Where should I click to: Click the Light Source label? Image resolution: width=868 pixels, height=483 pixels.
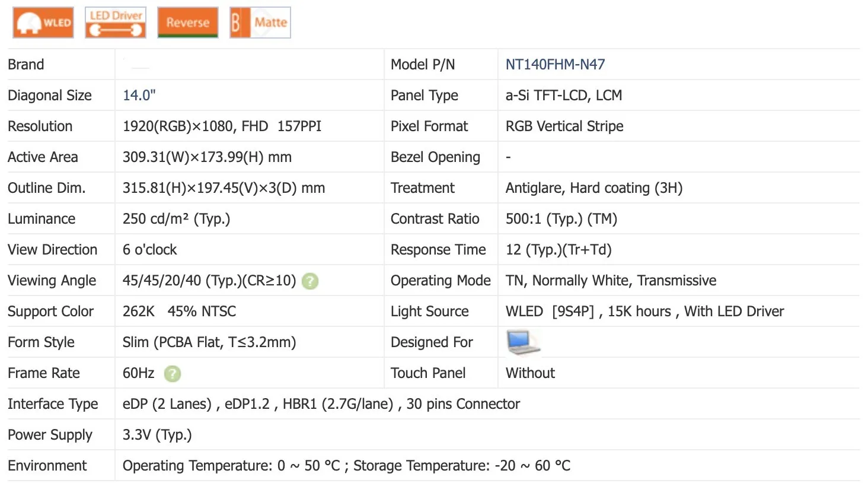(429, 312)
